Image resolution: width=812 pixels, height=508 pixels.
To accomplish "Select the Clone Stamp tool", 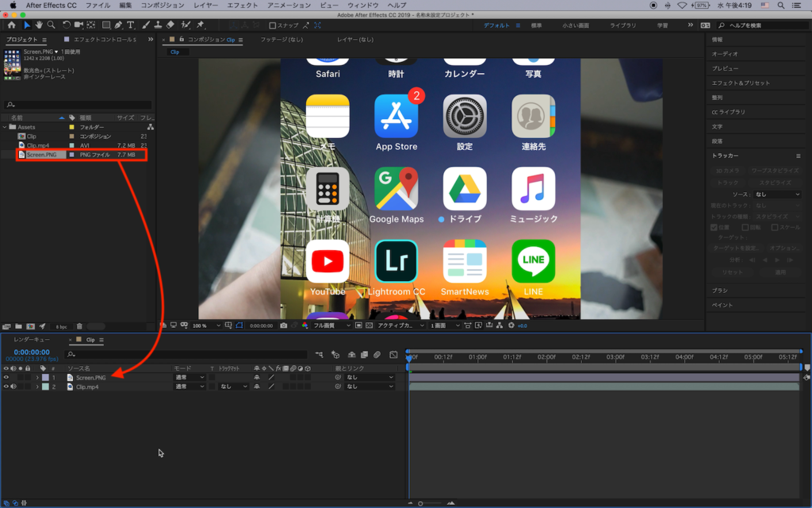I will coord(159,25).
